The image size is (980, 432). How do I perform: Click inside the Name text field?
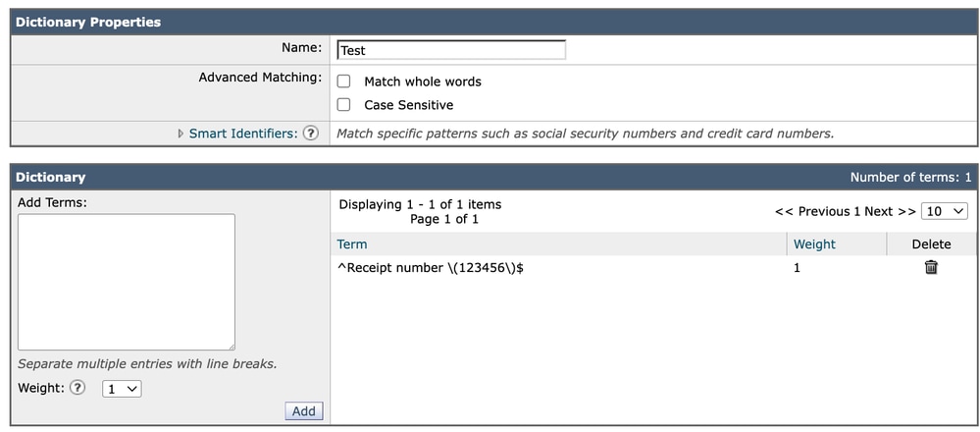click(450, 50)
